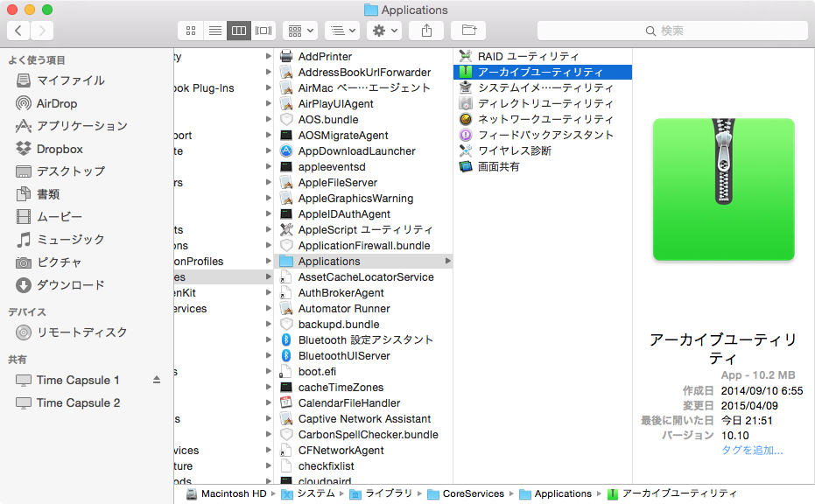The height and width of the screenshot is (504, 815).
Task: Select ディレクトリユーティリティ app
Action: tap(543, 103)
